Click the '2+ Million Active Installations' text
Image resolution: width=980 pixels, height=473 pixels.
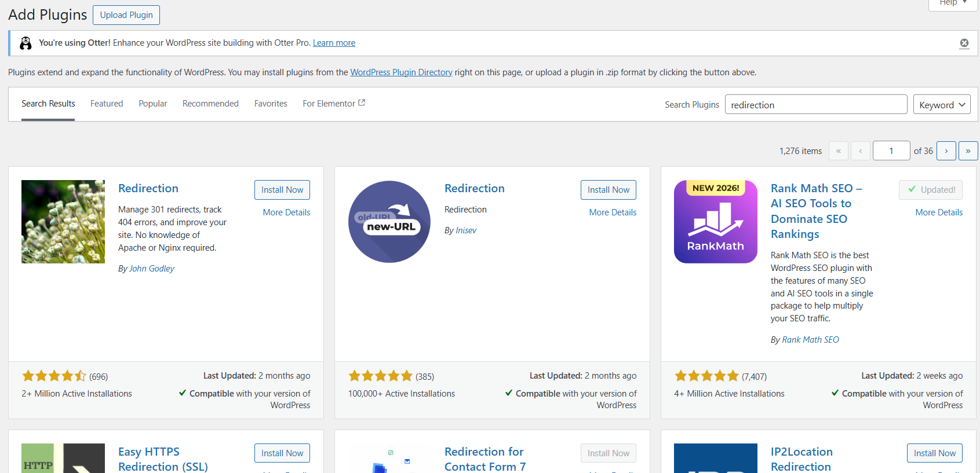click(76, 394)
